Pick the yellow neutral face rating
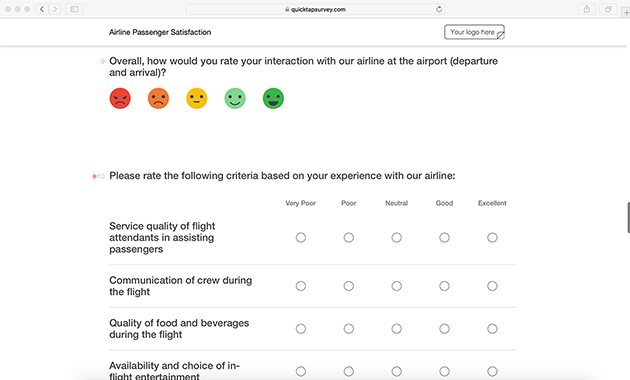Image resolution: width=630 pixels, height=380 pixels. point(196,98)
